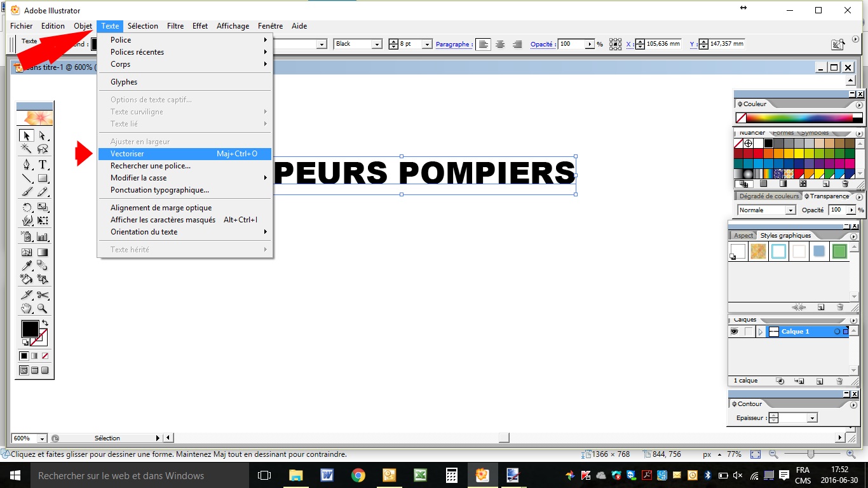
Task: Select the Blend tool
Action: [43, 266]
